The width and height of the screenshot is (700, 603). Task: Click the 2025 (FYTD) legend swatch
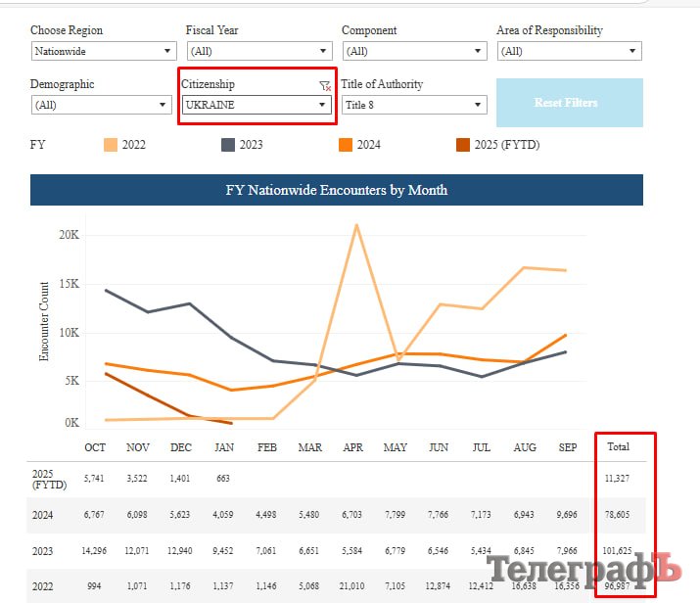point(462,145)
